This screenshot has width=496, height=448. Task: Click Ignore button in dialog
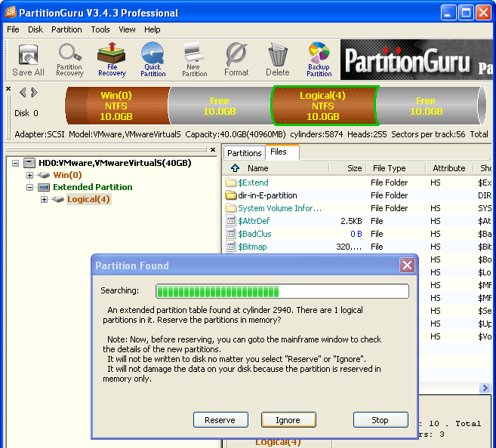(x=288, y=420)
